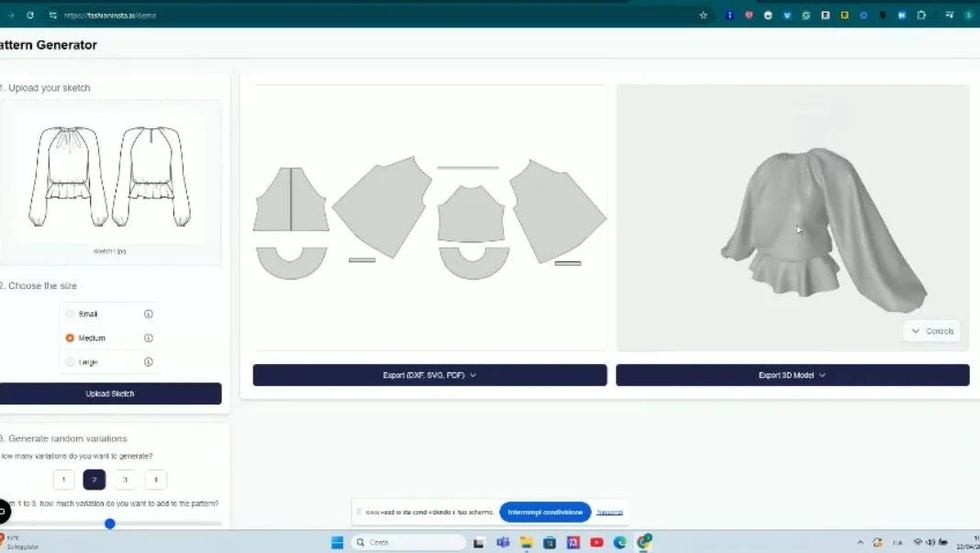The height and width of the screenshot is (553, 980).
Task: Click the weather widget on taskbar
Action: pyautogui.click(x=20, y=542)
